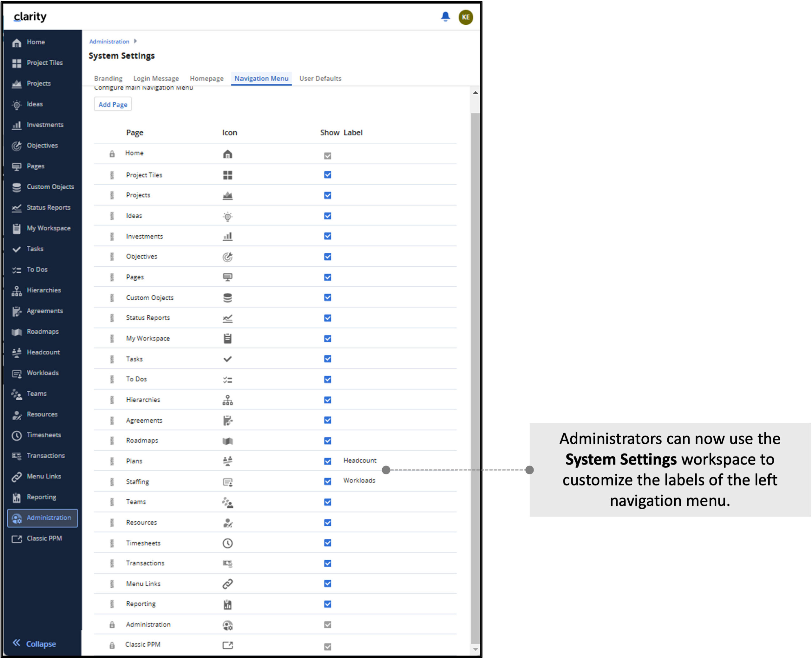
Task: Click the Label column header
Action: point(353,132)
